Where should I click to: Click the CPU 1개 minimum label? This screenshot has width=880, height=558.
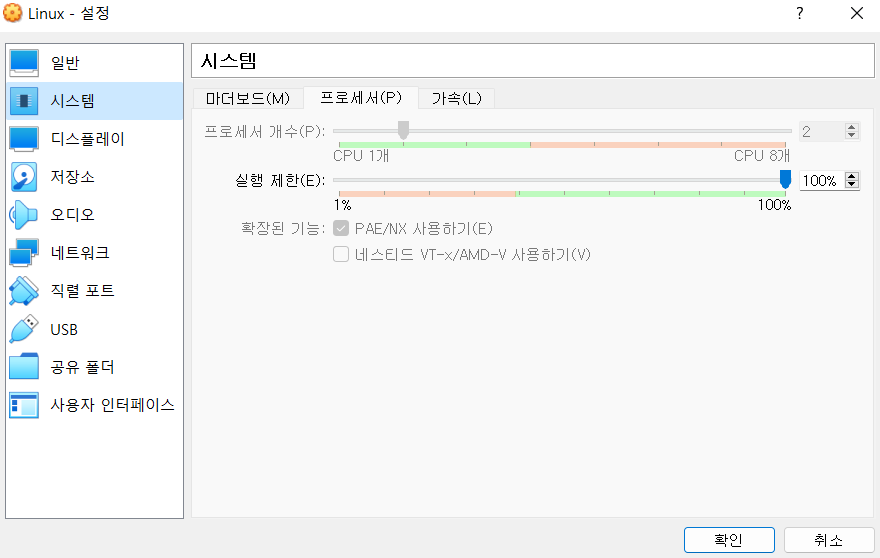tap(361, 155)
